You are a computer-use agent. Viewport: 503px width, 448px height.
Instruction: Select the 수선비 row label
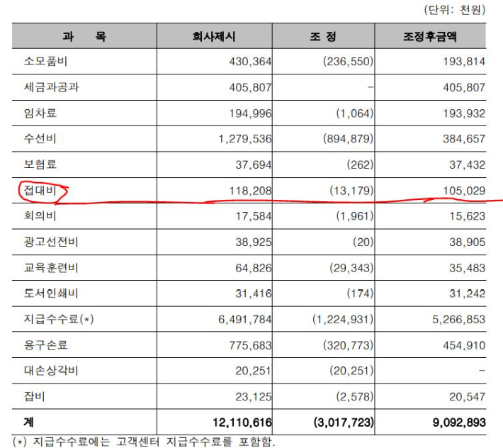tap(40, 138)
